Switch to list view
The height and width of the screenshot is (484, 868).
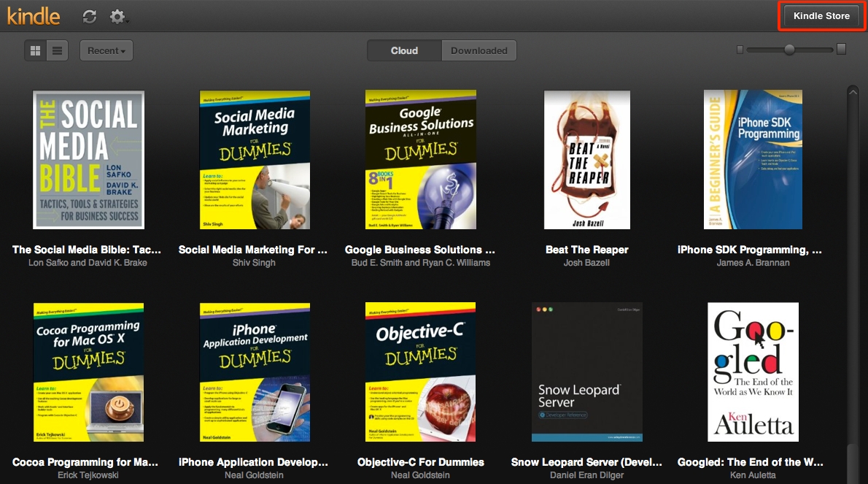pyautogui.click(x=57, y=50)
